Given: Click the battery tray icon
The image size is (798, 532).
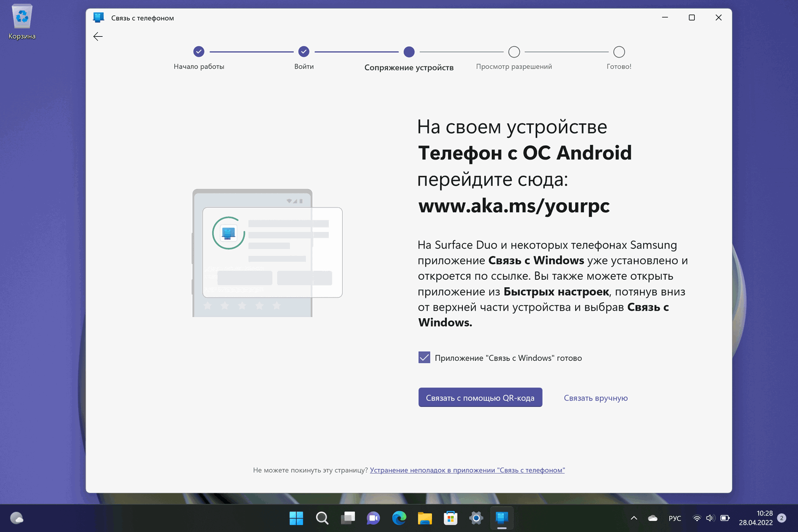Looking at the screenshot, I should click(x=725, y=518).
